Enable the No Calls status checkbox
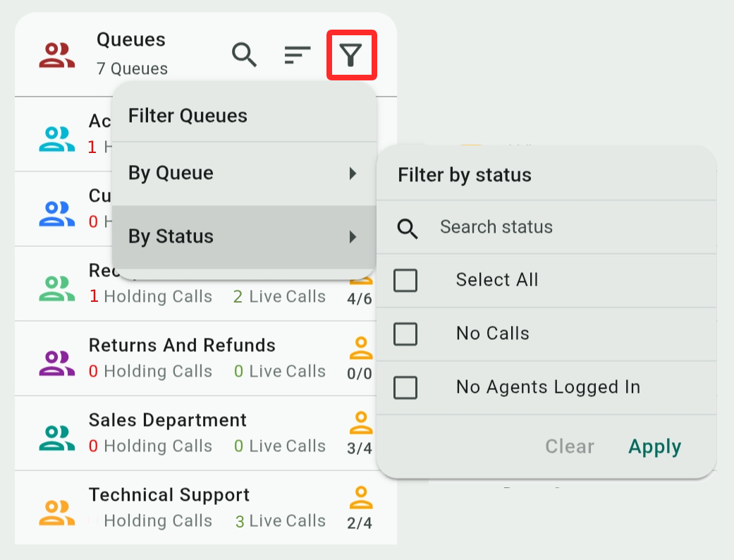 pos(405,334)
